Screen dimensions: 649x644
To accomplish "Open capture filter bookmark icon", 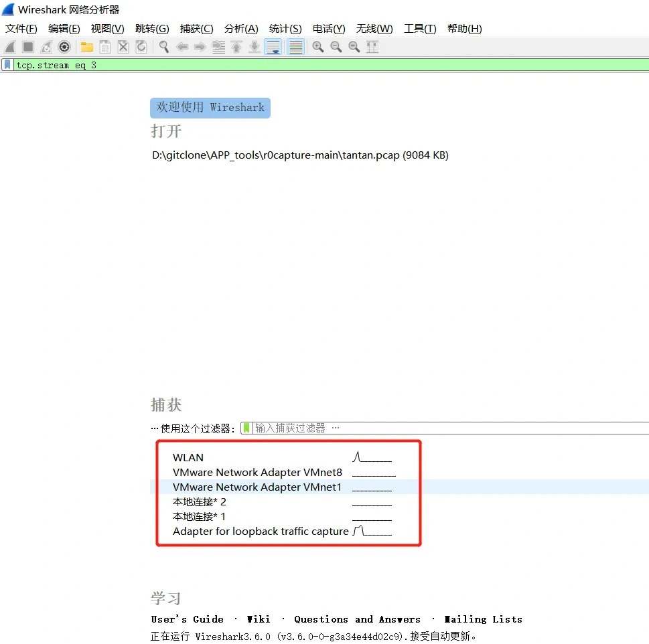I will pyautogui.click(x=246, y=428).
